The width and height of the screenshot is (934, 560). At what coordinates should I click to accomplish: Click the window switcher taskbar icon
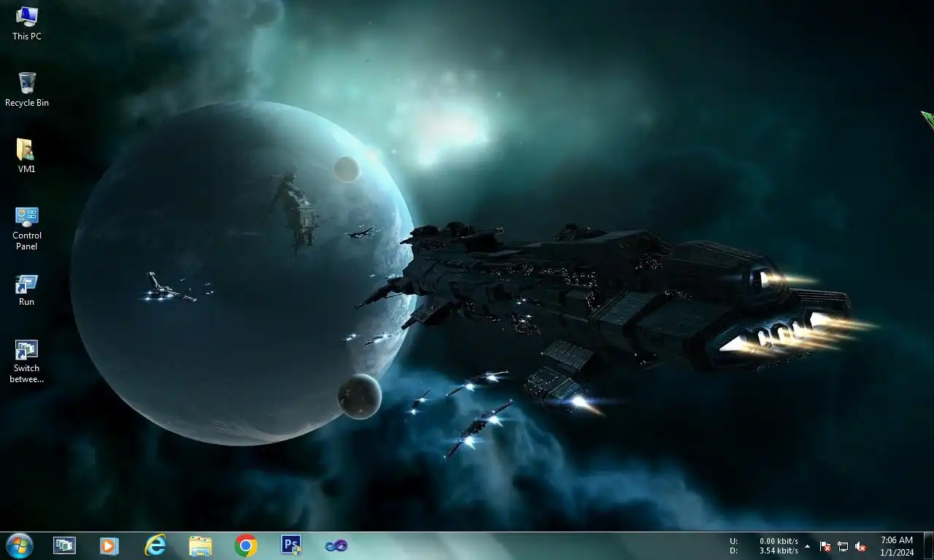point(64,545)
